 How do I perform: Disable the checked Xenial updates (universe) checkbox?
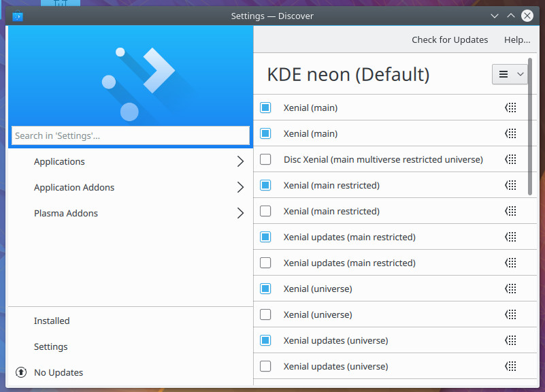coord(265,340)
